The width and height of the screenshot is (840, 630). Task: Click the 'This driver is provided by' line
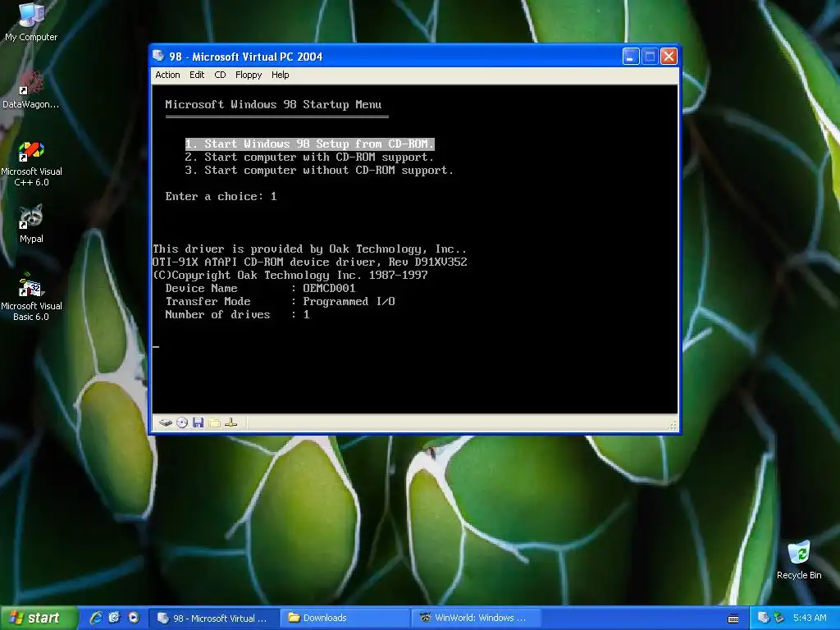tap(309, 249)
